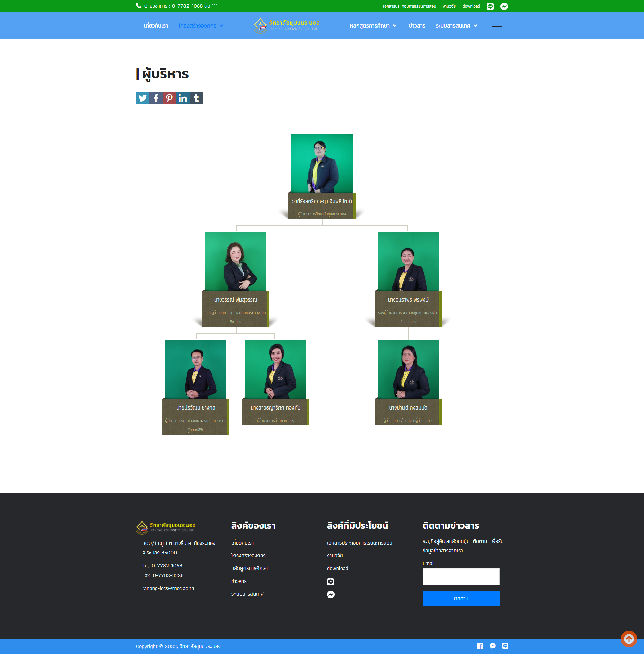The width and height of the screenshot is (644, 654).
Task: Click the director's photo at top
Action: 322,163
